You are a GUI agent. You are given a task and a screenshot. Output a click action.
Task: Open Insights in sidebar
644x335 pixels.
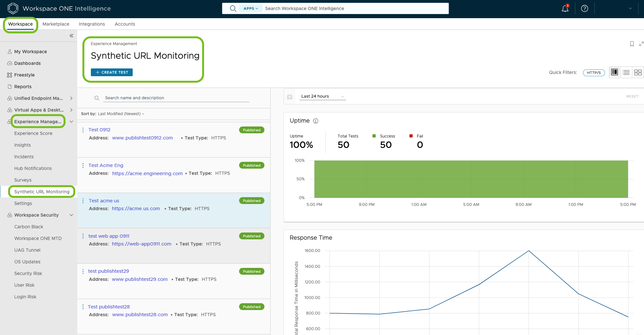click(x=22, y=145)
